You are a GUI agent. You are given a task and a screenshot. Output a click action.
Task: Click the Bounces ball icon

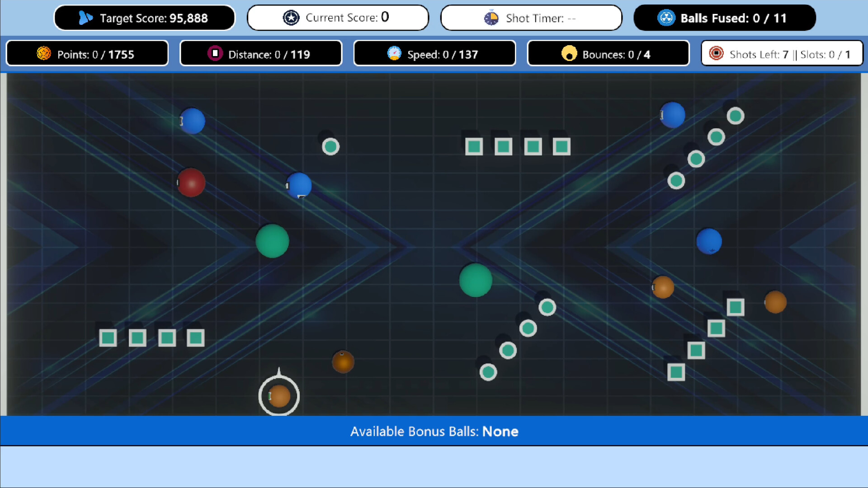(x=570, y=53)
